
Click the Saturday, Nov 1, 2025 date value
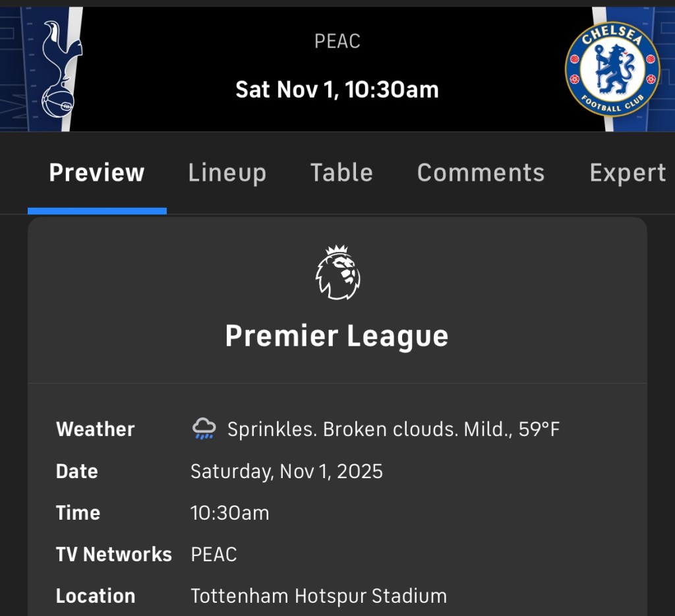pyautogui.click(x=287, y=472)
